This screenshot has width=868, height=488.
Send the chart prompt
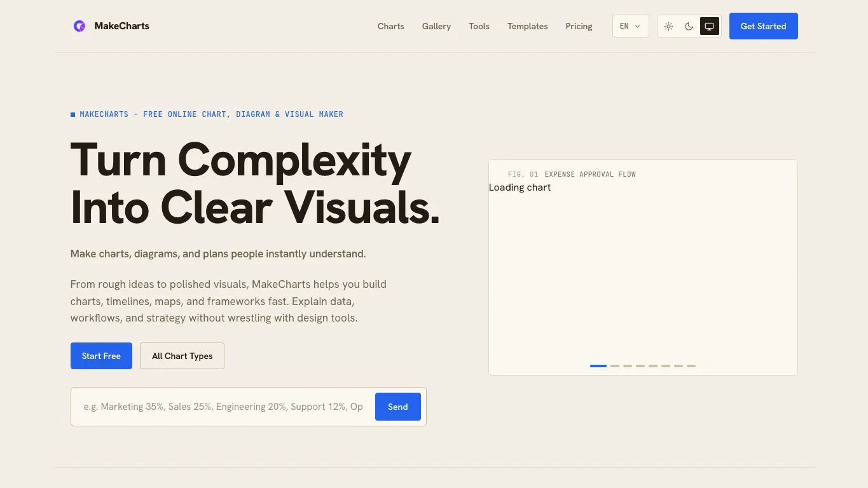[x=397, y=407]
